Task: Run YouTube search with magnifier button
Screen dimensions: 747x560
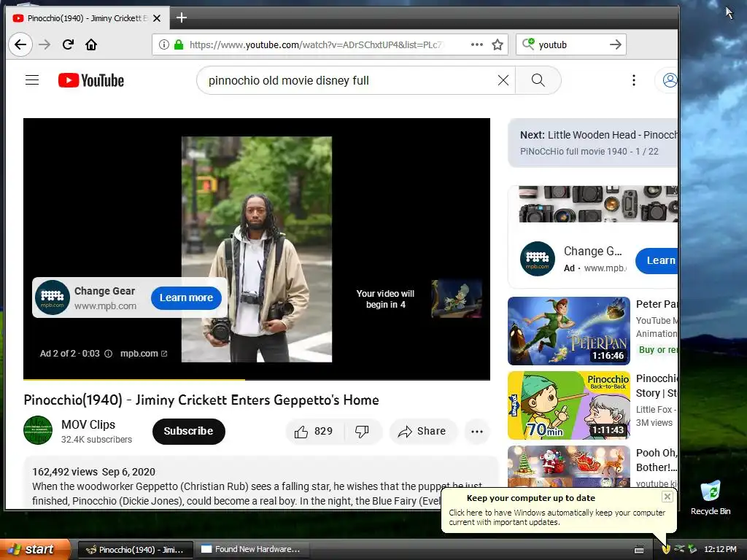Action: point(538,80)
